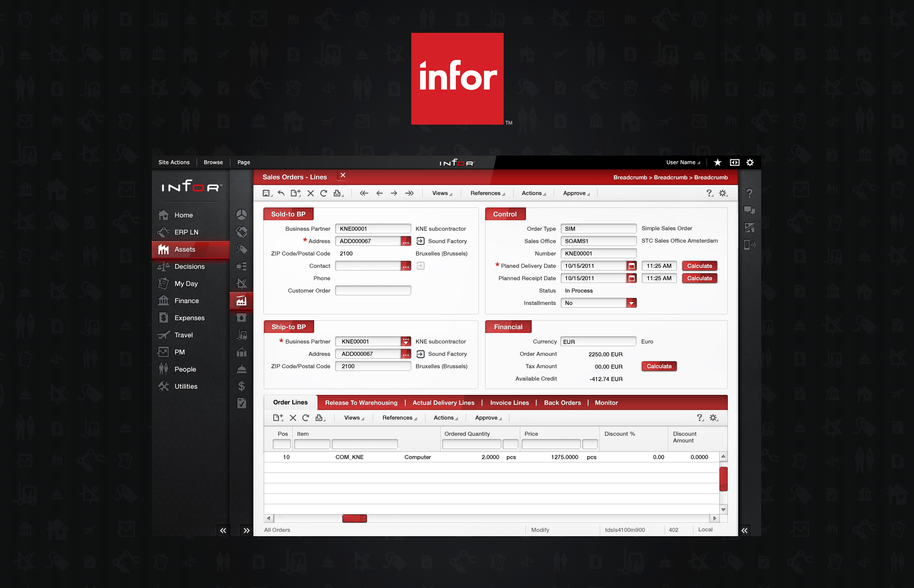914x588 pixels.
Task: Click the dollar sign icon in sidebar strip
Action: pos(241,386)
